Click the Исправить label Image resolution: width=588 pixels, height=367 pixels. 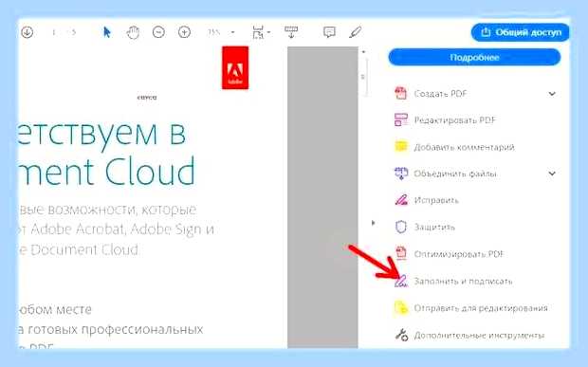pyautogui.click(x=436, y=200)
